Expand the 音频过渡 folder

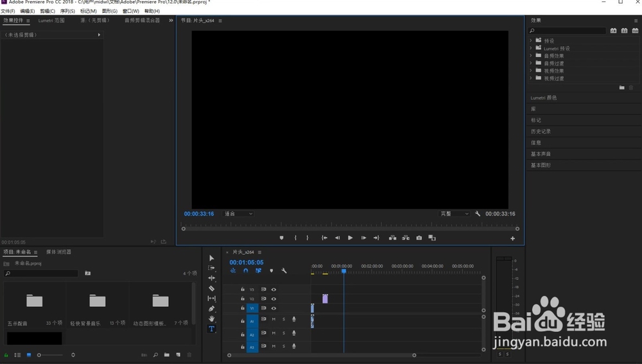(x=531, y=63)
